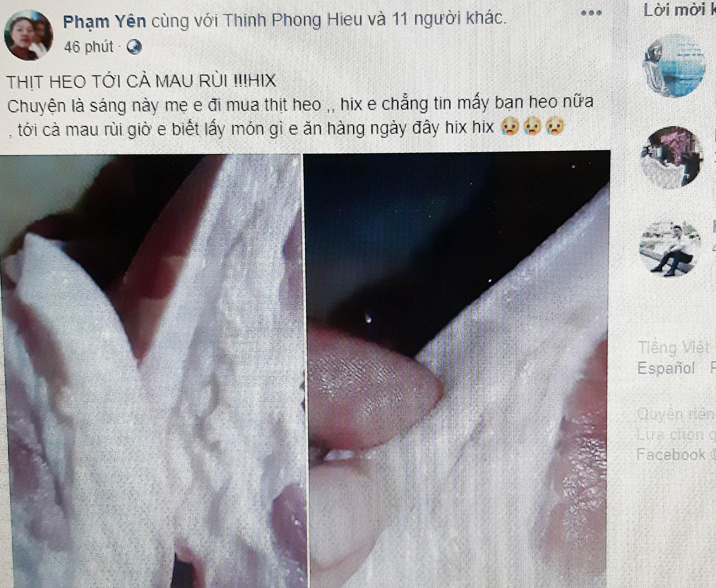This screenshot has width=716, height=588.
Task: Open the '46 phút' post timestamp
Action: pyautogui.click(x=88, y=46)
